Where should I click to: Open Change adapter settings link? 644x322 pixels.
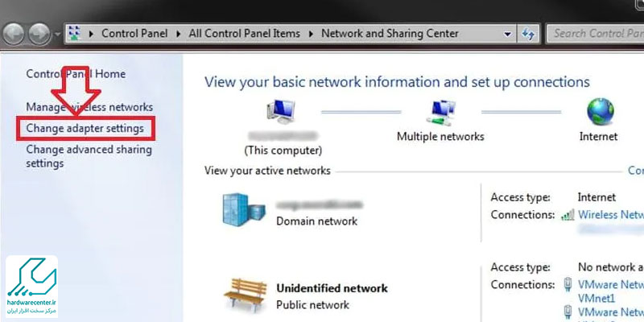click(85, 128)
